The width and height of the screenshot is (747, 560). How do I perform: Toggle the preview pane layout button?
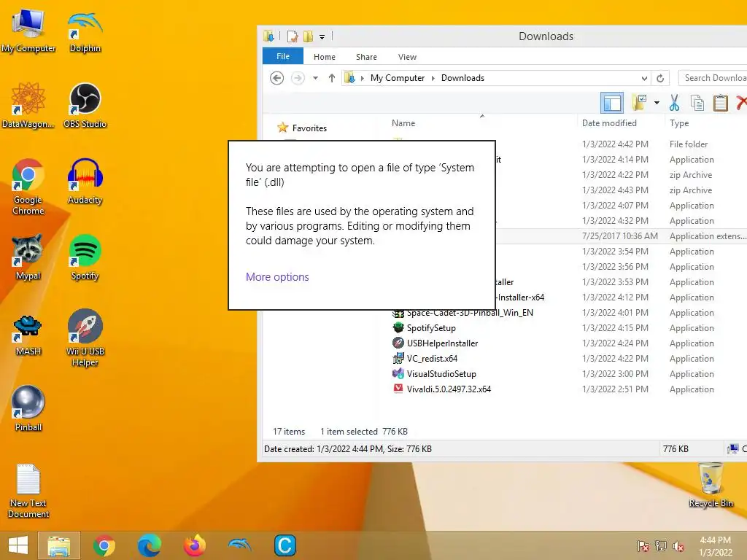[x=612, y=102]
